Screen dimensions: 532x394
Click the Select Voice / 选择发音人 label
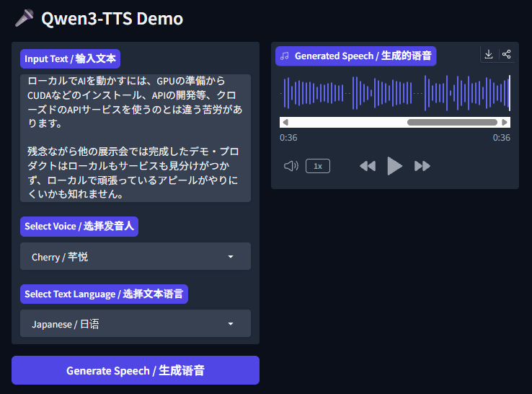(x=79, y=226)
